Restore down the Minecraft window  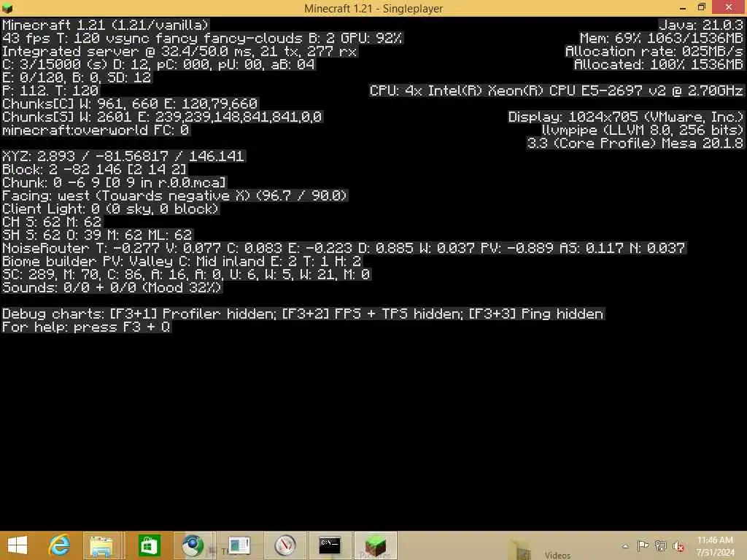pos(701,7)
